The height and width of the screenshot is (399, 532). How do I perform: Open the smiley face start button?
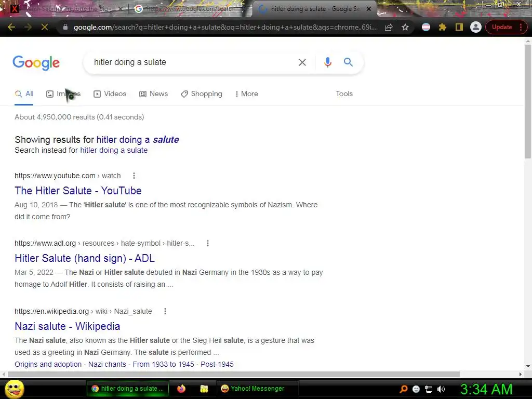point(14,389)
